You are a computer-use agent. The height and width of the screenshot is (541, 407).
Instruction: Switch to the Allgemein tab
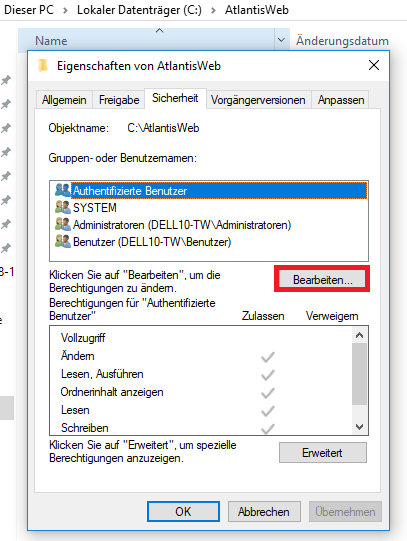pos(64,100)
